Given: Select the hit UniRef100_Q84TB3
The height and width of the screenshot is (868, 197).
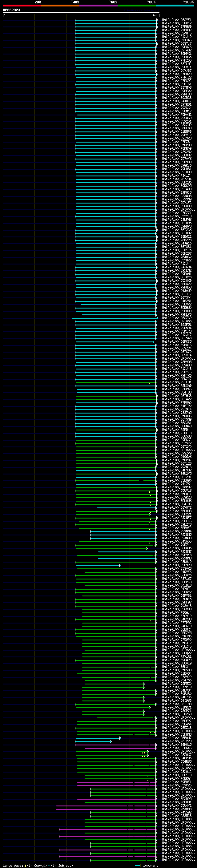Looking at the screenshot, I should click(x=177, y=392).
